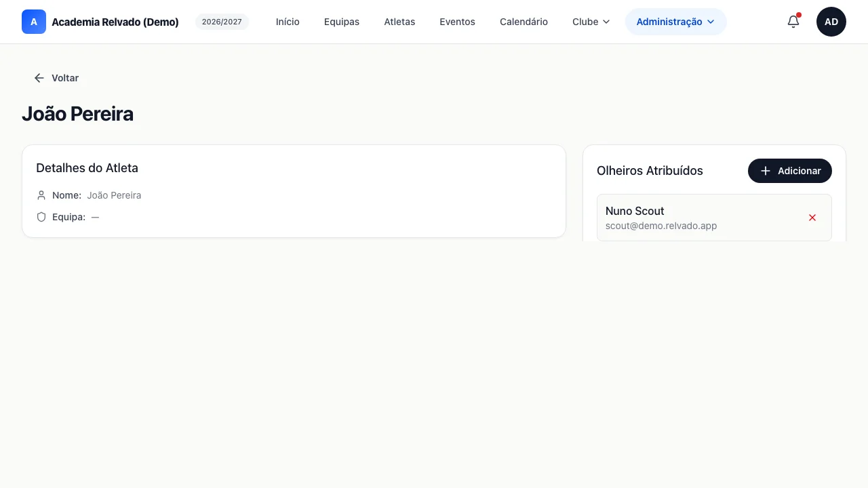View the Calendário page

coord(524,22)
